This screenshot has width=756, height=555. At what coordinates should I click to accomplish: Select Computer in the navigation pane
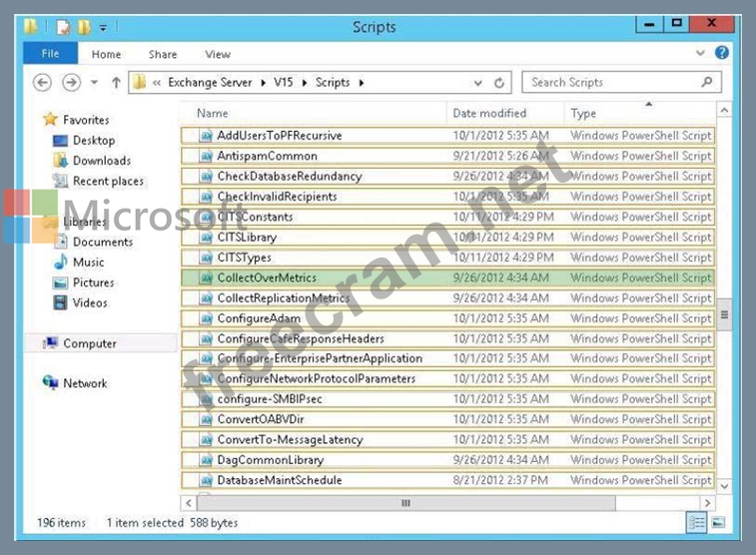click(x=90, y=343)
